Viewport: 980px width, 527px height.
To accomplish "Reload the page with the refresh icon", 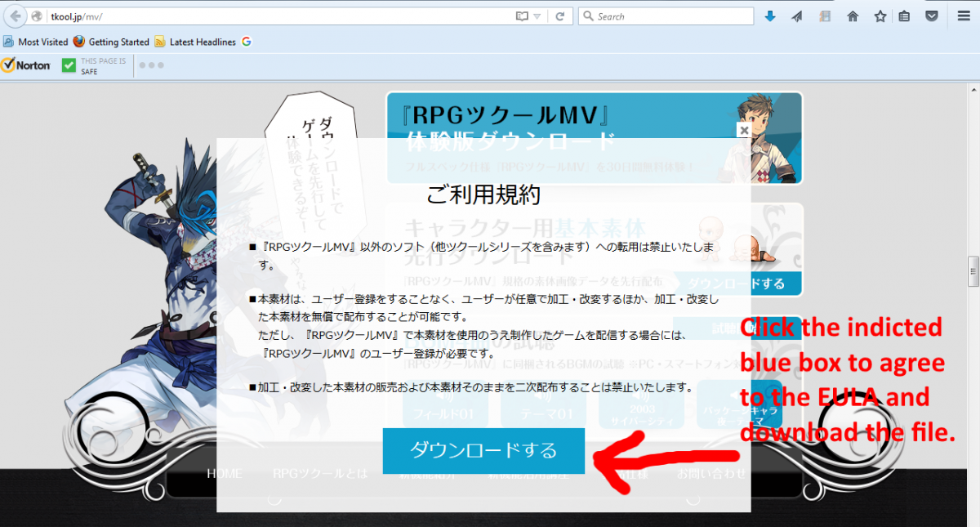I will 560,16.
